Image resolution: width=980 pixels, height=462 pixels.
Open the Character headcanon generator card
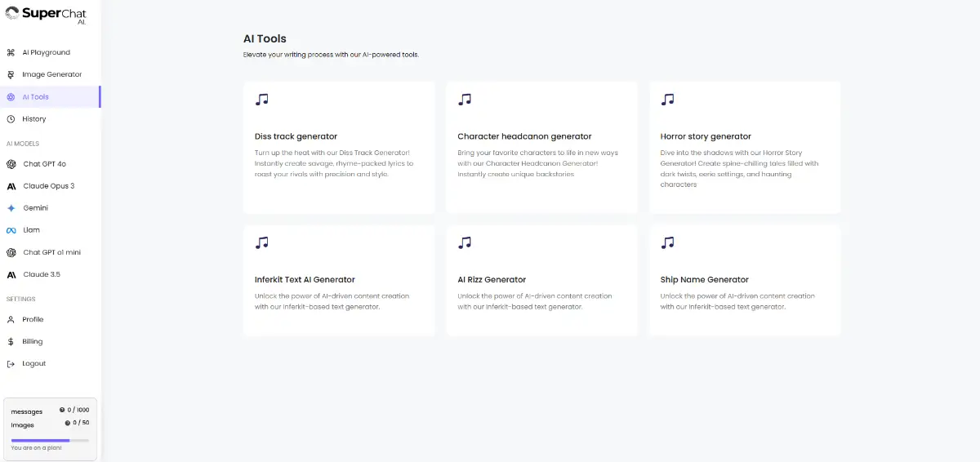(x=541, y=148)
